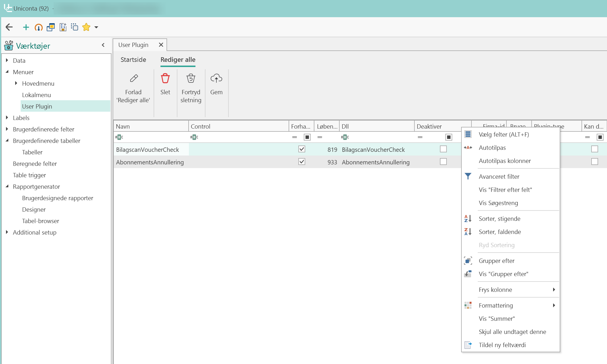This screenshot has height=364, width=607.
Task: Collapse the Værktøjer side panel
Action: 103,45
